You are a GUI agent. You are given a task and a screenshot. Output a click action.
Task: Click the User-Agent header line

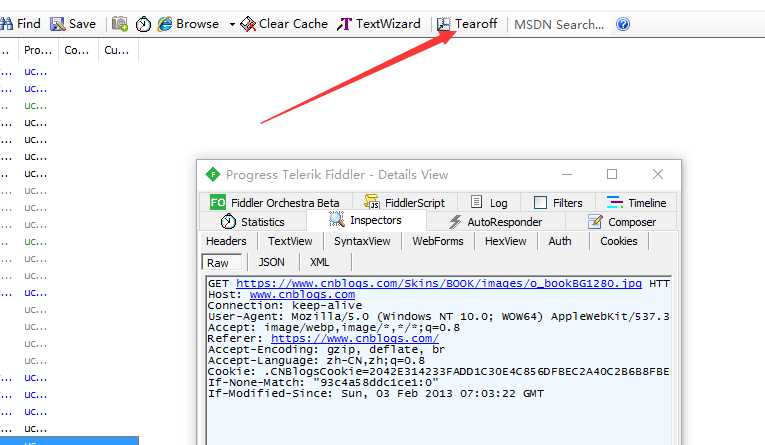pyautogui.click(x=439, y=317)
